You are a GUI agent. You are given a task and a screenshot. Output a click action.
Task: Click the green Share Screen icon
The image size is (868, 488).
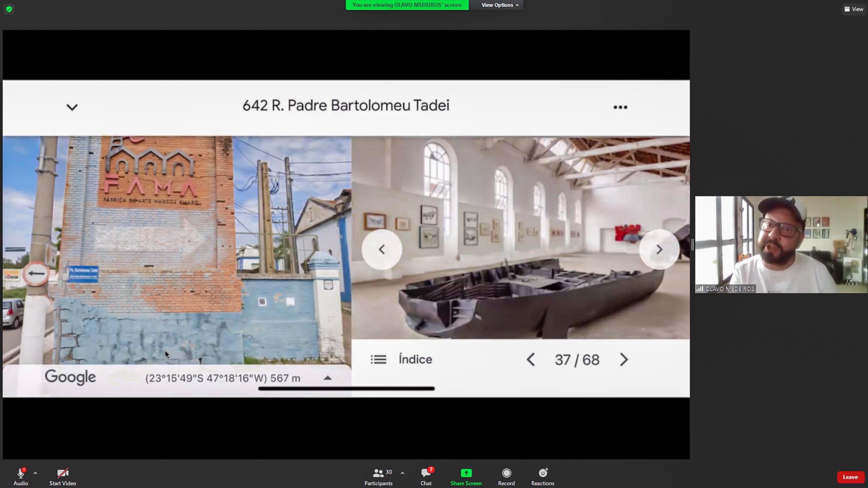(466, 473)
